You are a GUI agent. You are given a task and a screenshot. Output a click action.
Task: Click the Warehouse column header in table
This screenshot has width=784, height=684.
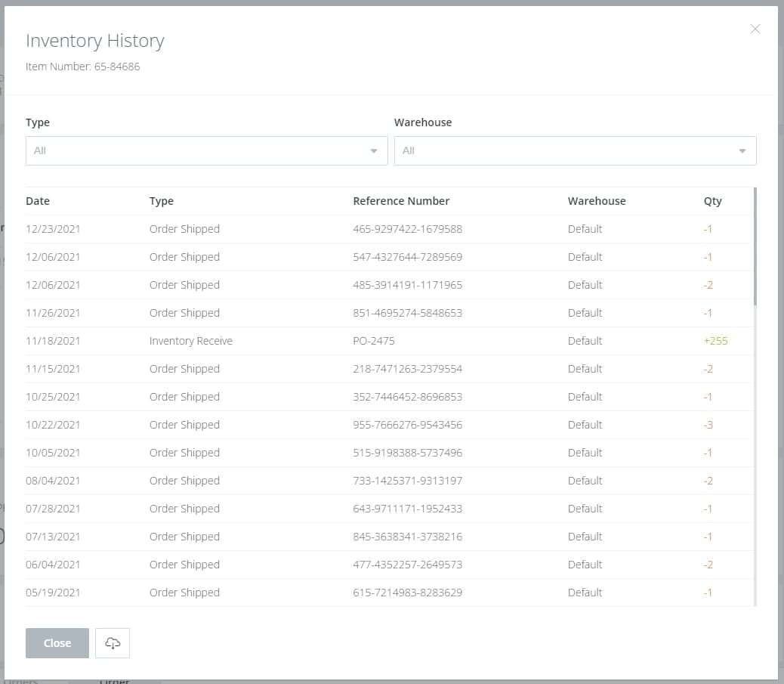[x=597, y=201]
